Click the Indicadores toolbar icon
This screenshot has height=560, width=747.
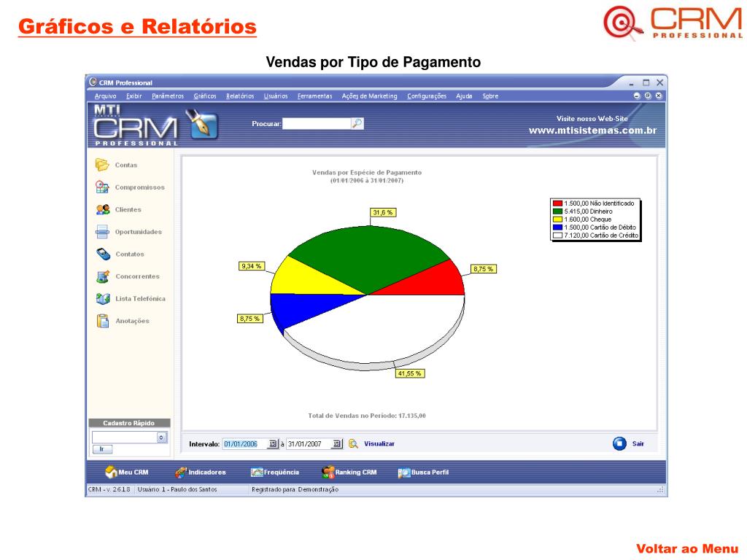(x=181, y=472)
